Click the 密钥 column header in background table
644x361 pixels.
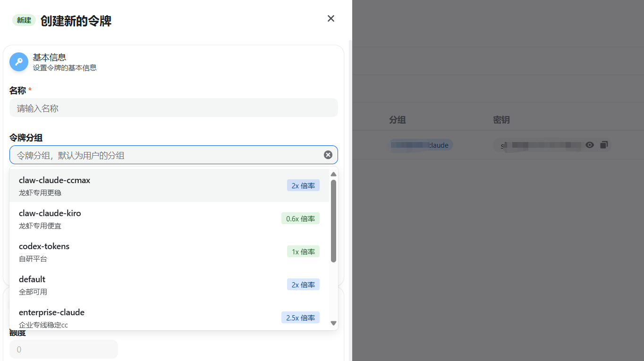pyautogui.click(x=501, y=120)
